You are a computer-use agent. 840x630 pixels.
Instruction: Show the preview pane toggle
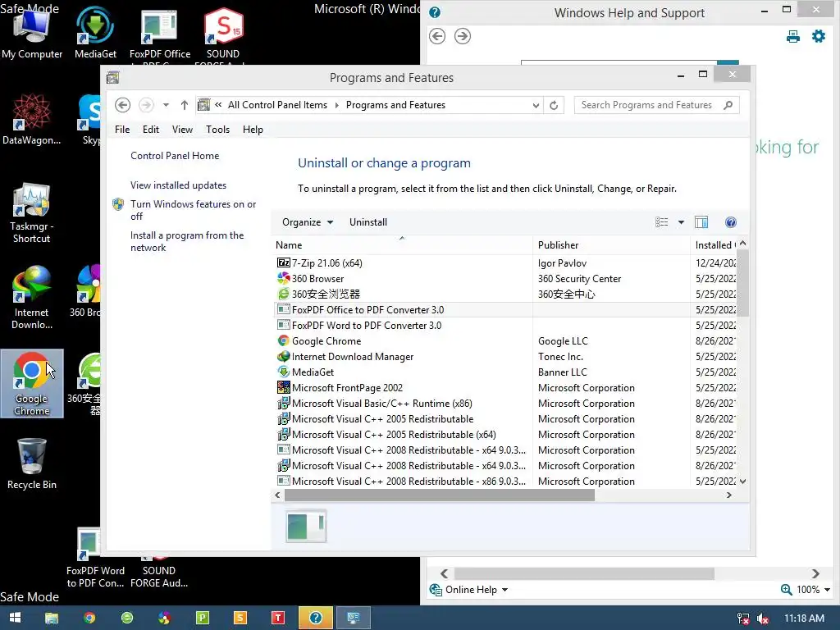point(701,222)
